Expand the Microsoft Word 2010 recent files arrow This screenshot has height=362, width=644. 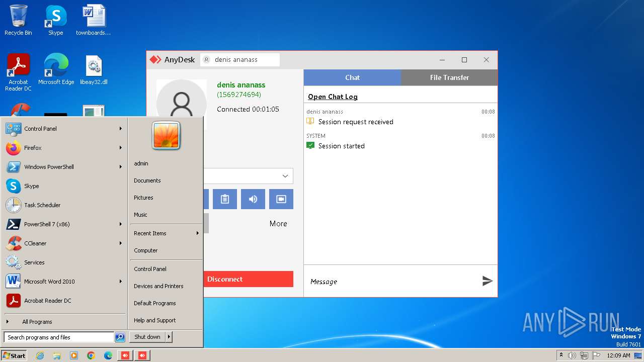click(x=121, y=282)
